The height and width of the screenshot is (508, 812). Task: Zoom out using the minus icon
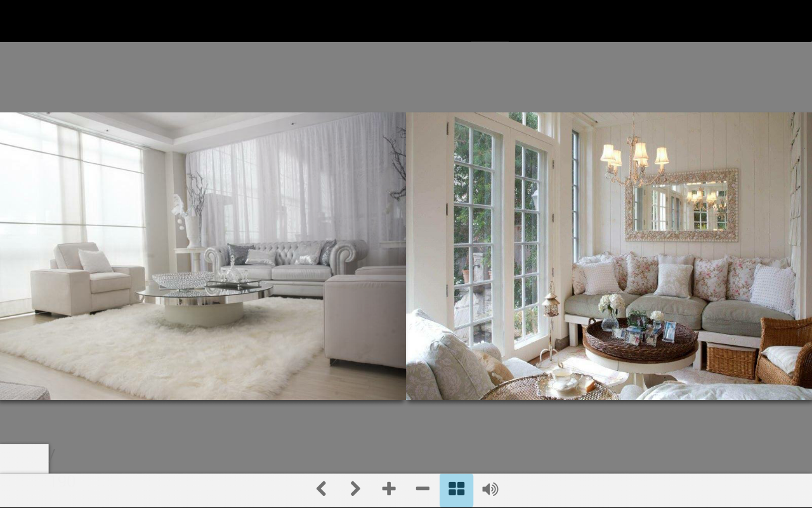click(422, 489)
